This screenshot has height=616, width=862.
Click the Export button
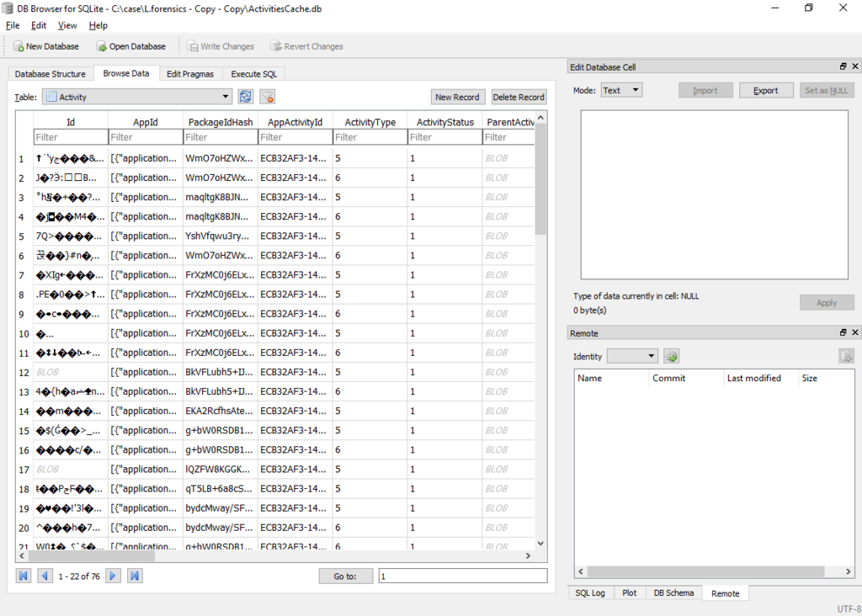[x=766, y=90]
